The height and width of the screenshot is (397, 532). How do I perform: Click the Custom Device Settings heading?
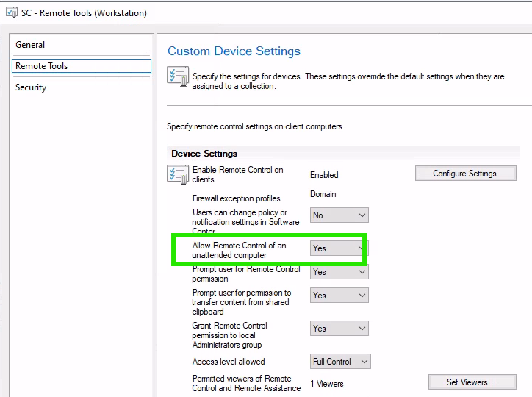(x=234, y=51)
